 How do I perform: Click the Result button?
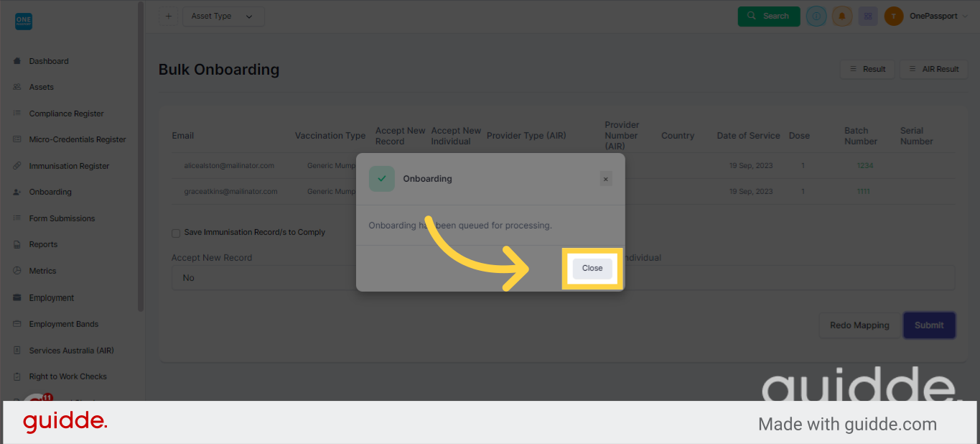[x=867, y=69]
